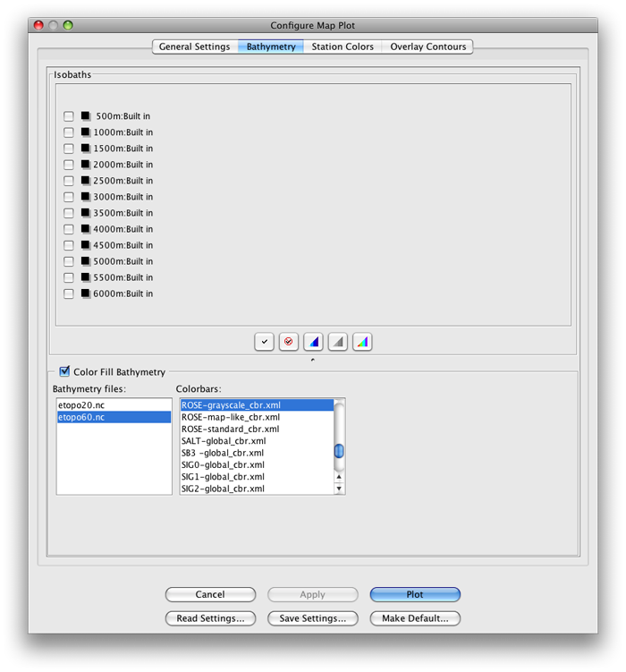Uncheck Color Fill Bathymetry checkbox

click(64, 371)
